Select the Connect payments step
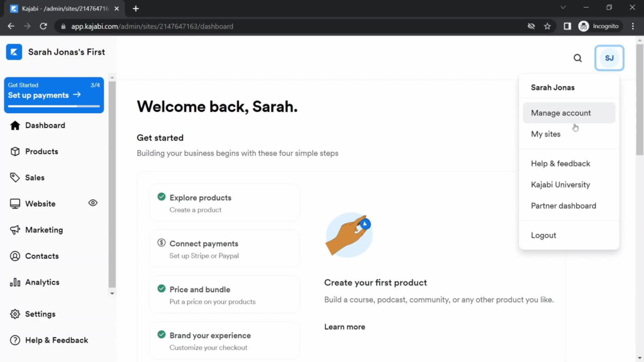 [224, 249]
